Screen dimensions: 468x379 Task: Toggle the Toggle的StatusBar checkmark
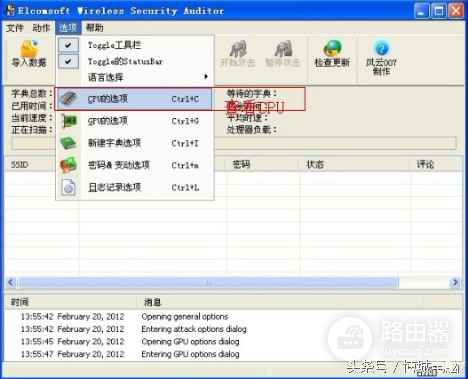(x=68, y=61)
